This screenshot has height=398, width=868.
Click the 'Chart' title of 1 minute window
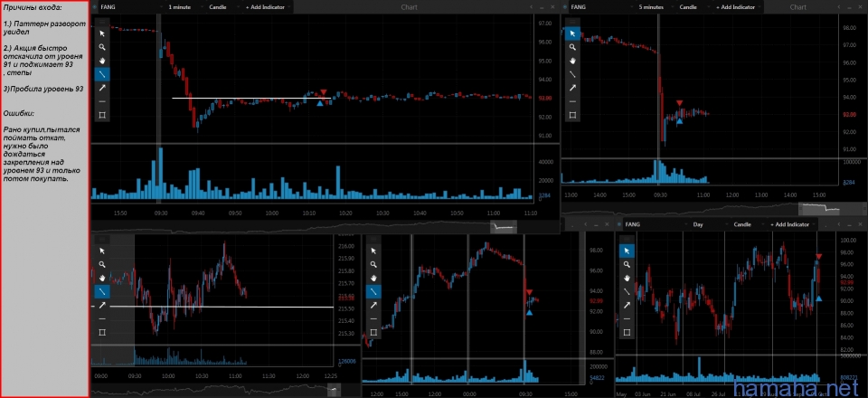409,7
